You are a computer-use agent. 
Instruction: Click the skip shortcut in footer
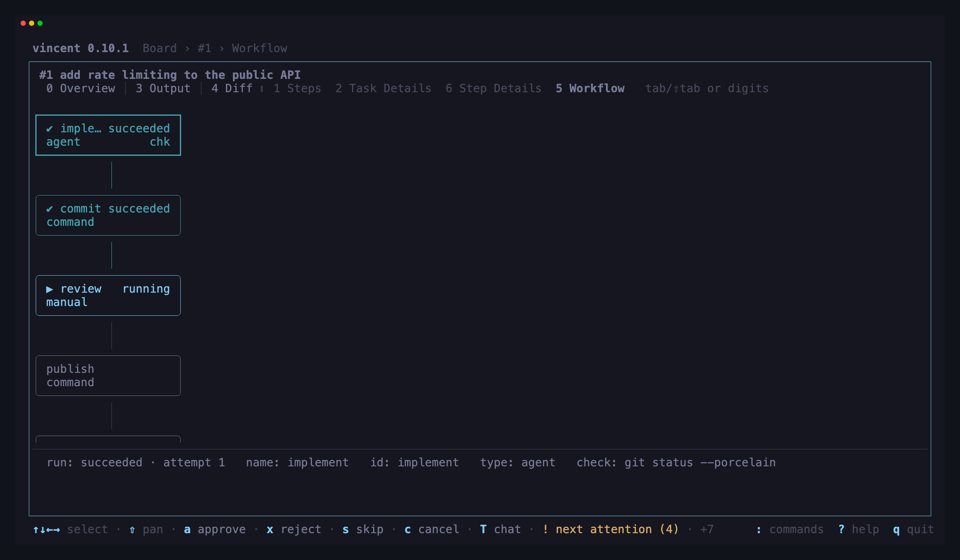click(x=363, y=529)
